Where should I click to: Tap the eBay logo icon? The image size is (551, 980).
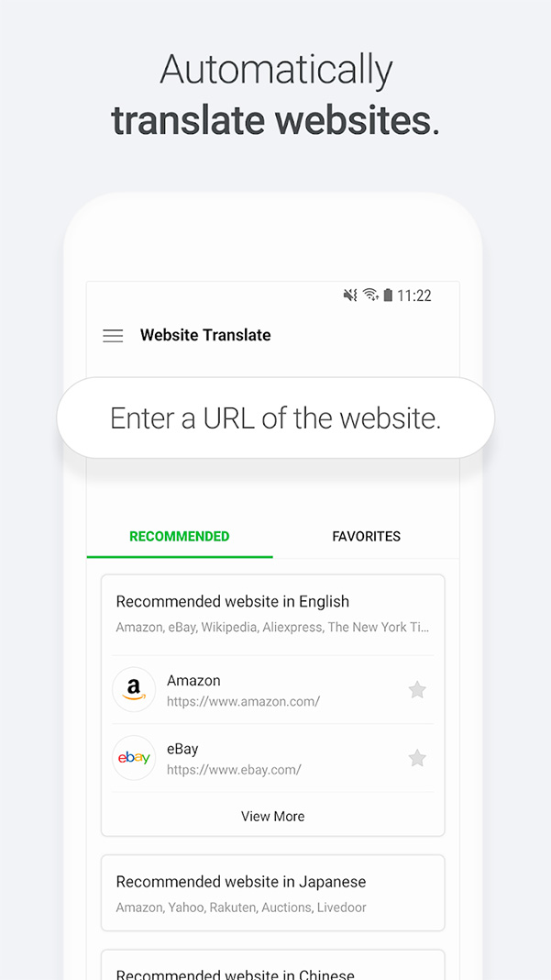tap(134, 758)
